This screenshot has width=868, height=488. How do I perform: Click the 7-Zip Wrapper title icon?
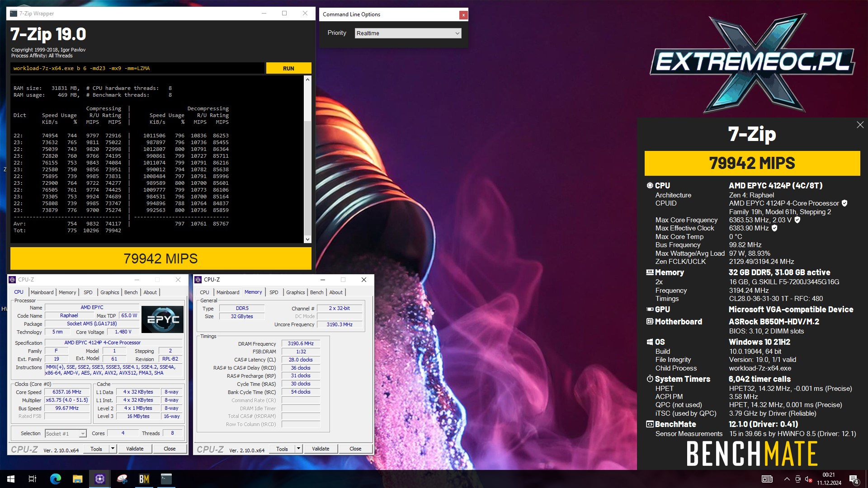[x=14, y=14]
